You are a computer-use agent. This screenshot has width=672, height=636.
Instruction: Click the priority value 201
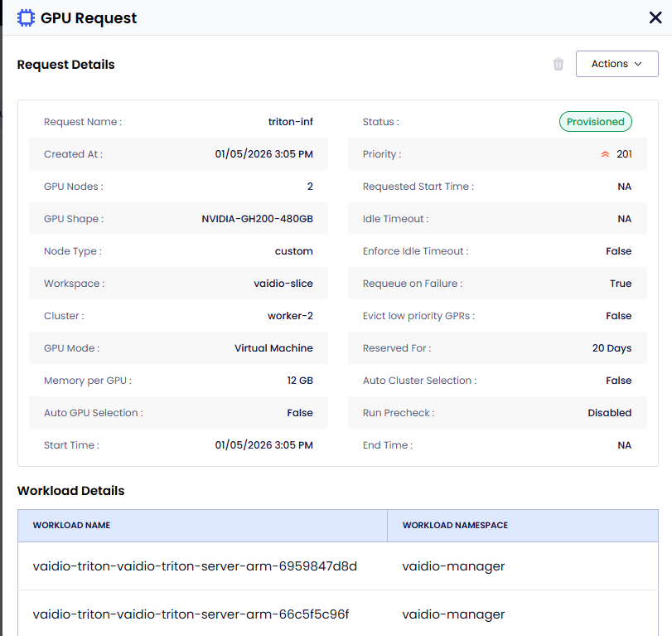click(x=624, y=154)
